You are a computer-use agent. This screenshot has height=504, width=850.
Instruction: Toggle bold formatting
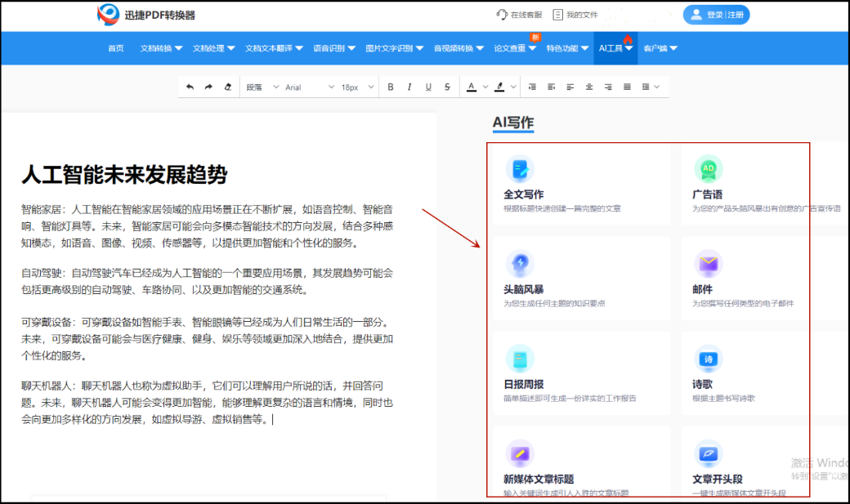click(x=390, y=86)
